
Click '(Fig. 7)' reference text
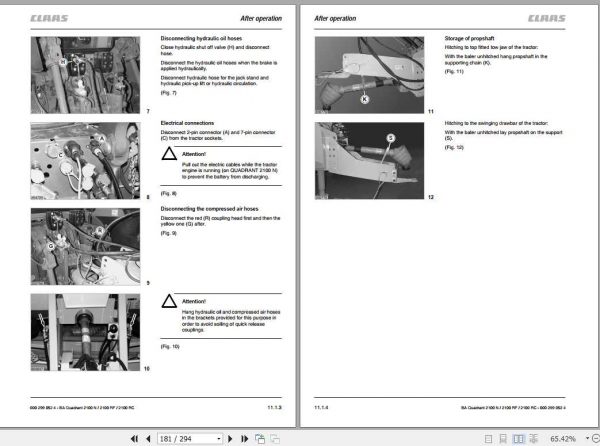tap(168, 93)
